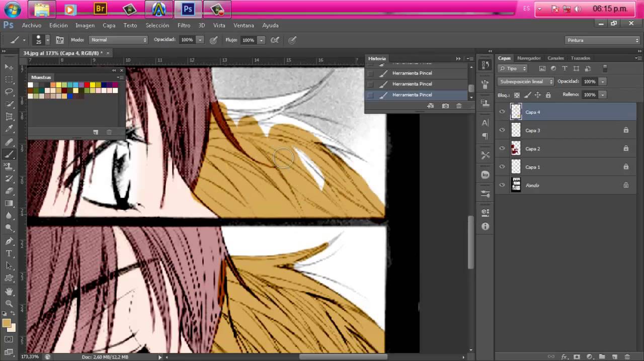Select the Rectangular Marquee tool

pyautogui.click(x=9, y=79)
